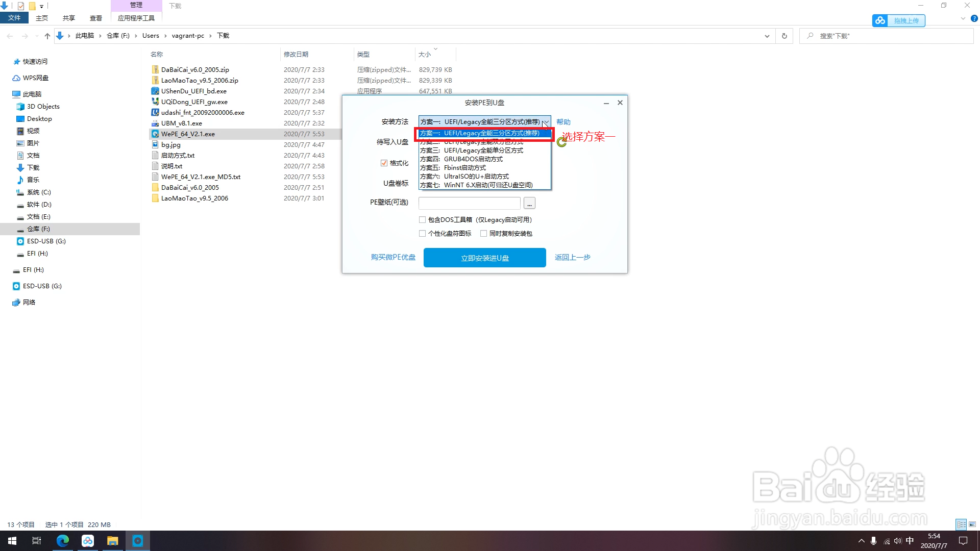The image size is (980, 551).
Task: Uncheck the 格式化 checkbox
Action: tap(384, 163)
